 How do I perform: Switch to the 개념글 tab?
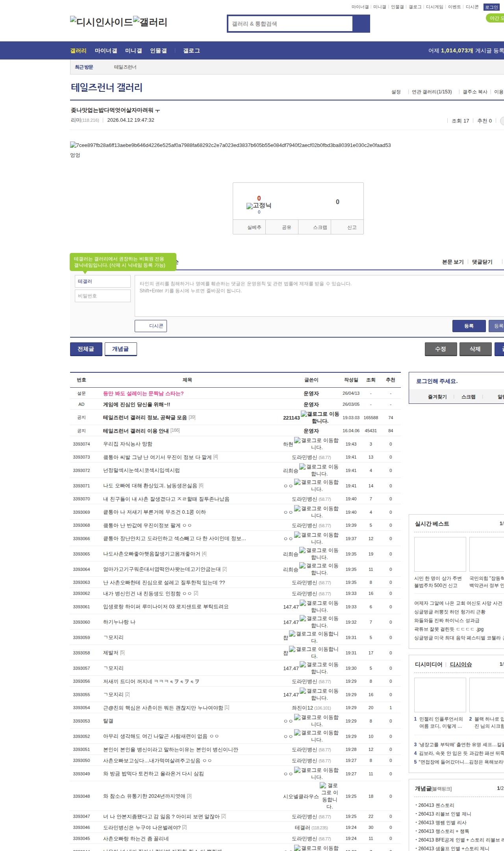[x=120, y=349]
